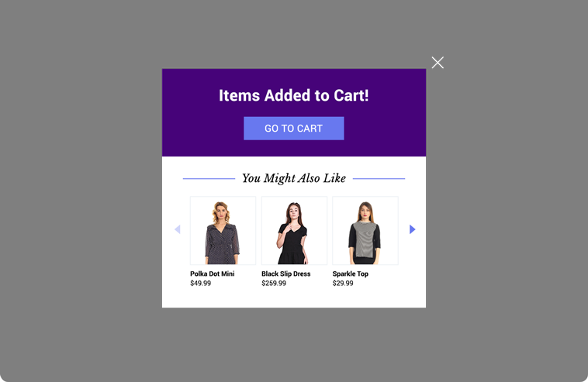
Task: Show previous products with left arrow
Action: tap(178, 229)
